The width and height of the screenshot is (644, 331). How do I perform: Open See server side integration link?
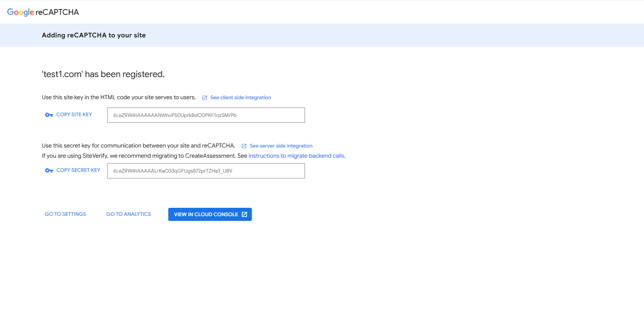281,146
